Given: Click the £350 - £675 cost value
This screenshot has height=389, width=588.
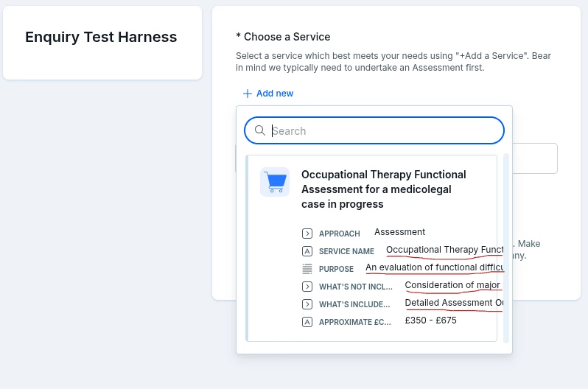Looking at the screenshot, I should point(430,320).
